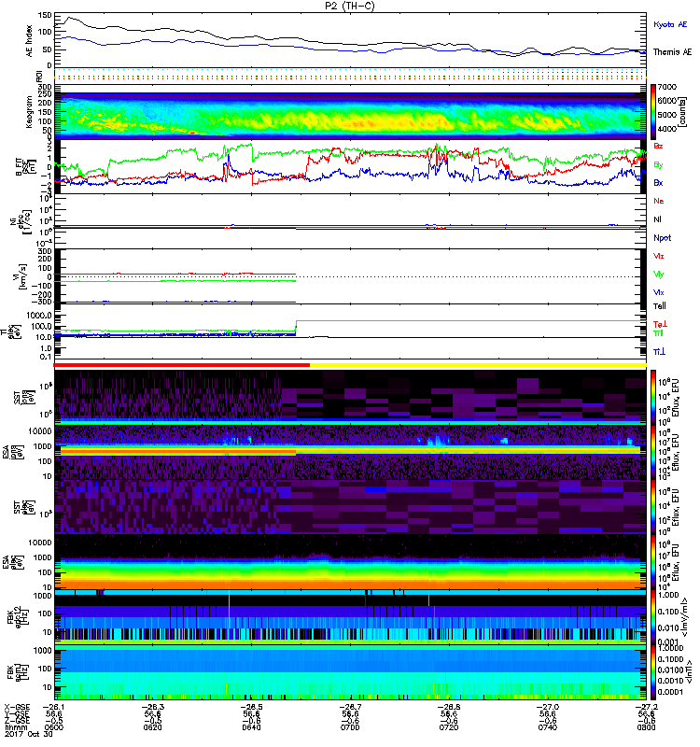Image resolution: width=700 pixels, height=747 pixels.
Task: Click the 0720 time tick label
Action: (x=449, y=728)
